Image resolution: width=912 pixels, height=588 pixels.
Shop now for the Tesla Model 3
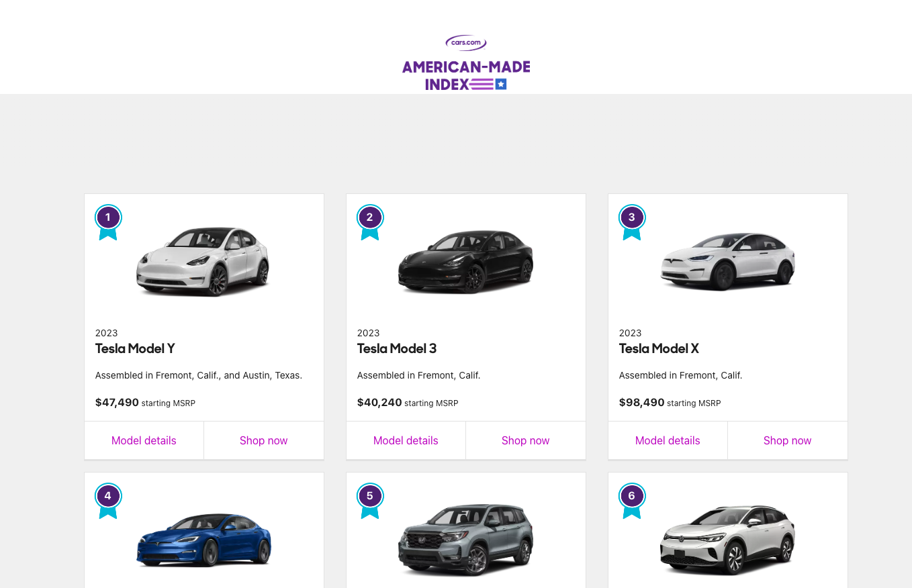pos(526,440)
